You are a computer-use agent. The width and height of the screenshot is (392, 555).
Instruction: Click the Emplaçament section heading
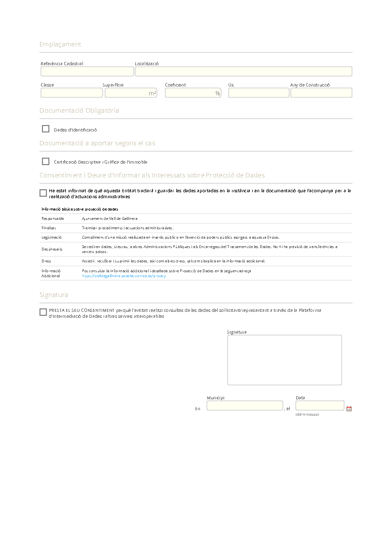point(60,44)
